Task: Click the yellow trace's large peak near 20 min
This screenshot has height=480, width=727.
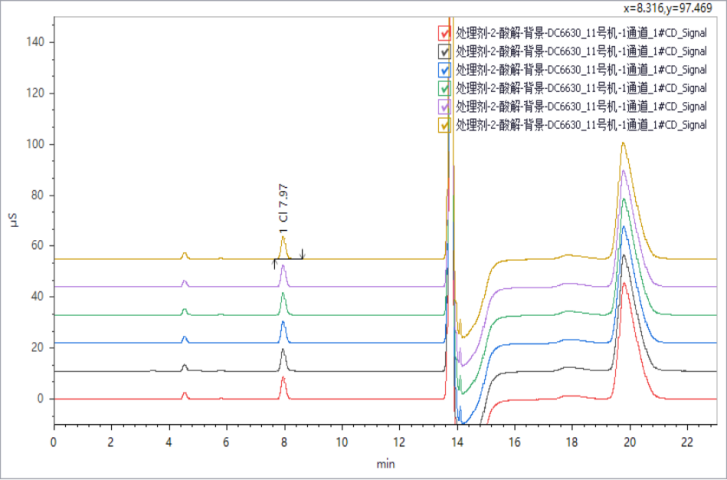Action: pos(624,143)
